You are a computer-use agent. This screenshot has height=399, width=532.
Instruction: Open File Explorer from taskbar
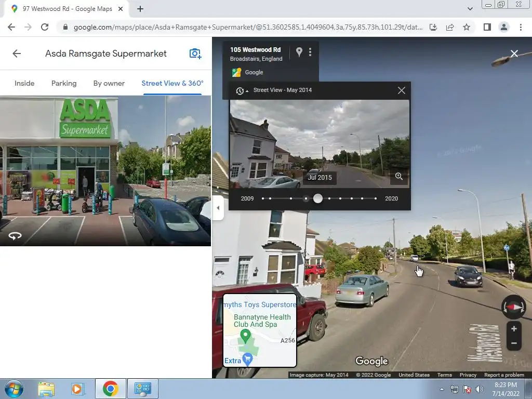(46, 389)
